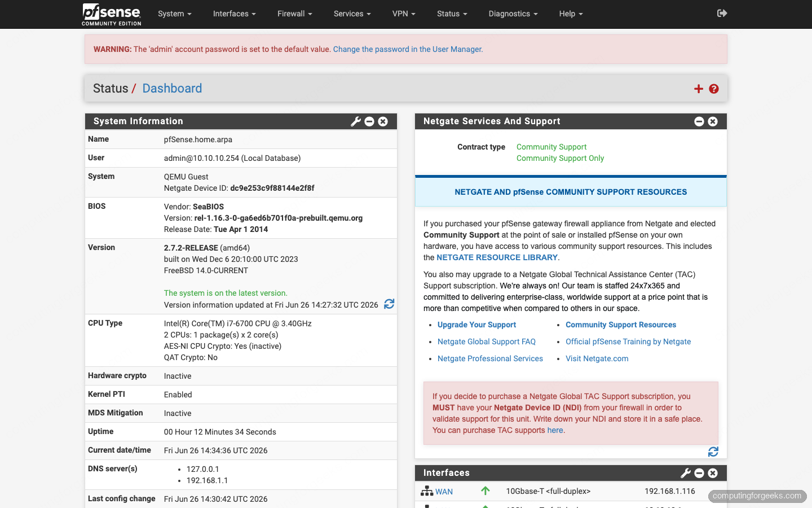Image resolution: width=812 pixels, height=508 pixels.
Task: Minimize the System Information widget
Action: pyautogui.click(x=369, y=121)
